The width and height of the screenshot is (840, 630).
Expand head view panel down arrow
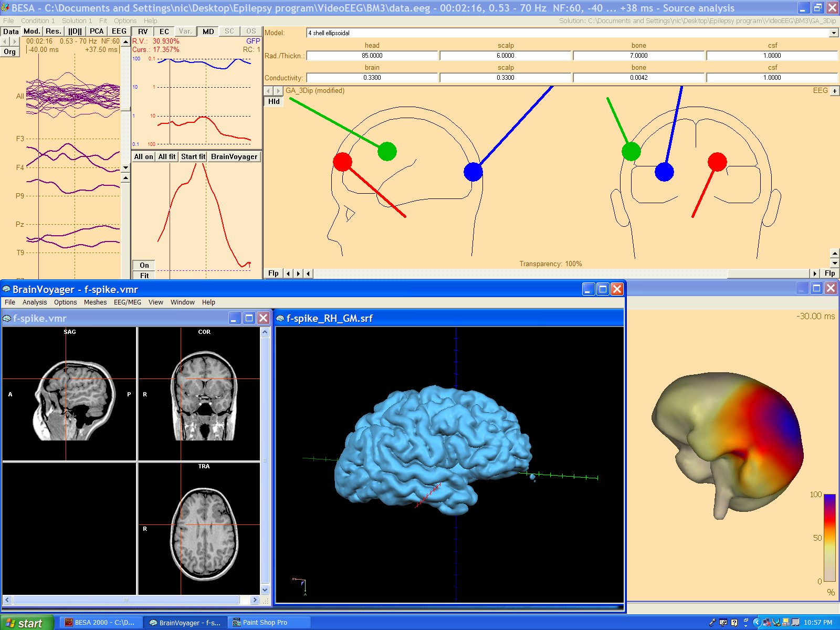pyautogui.click(x=835, y=262)
